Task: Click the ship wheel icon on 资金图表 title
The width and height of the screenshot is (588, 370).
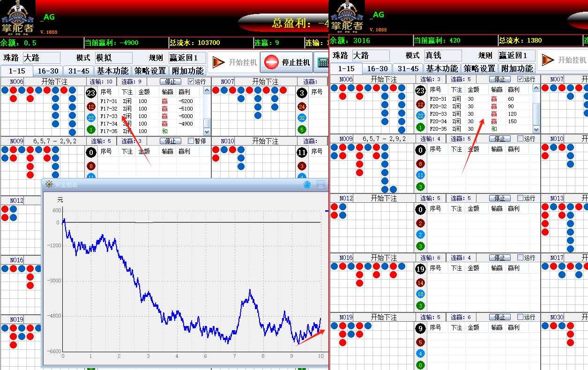Action: click(x=49, y=185)
